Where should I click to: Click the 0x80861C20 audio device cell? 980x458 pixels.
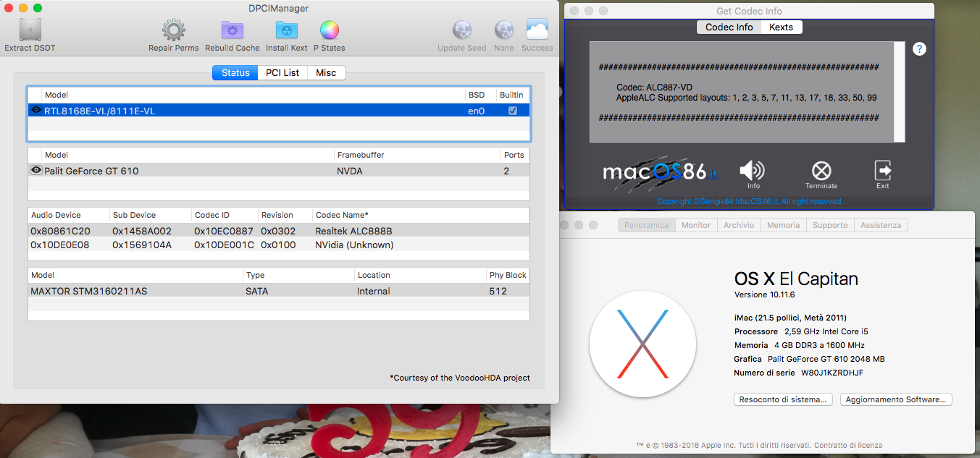(61, 231)
